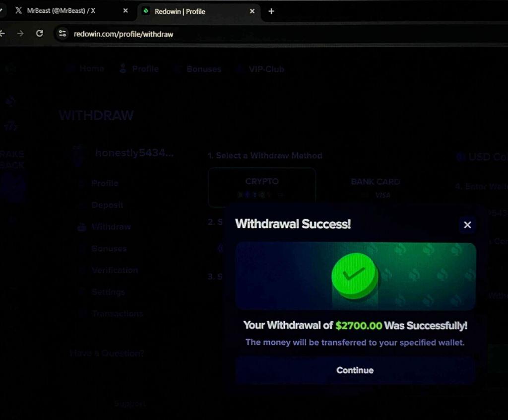Select the CRYPTO withdraw method
Image resolution: width=508 pixels, height=420 pixels.
(x=262, y=188)
